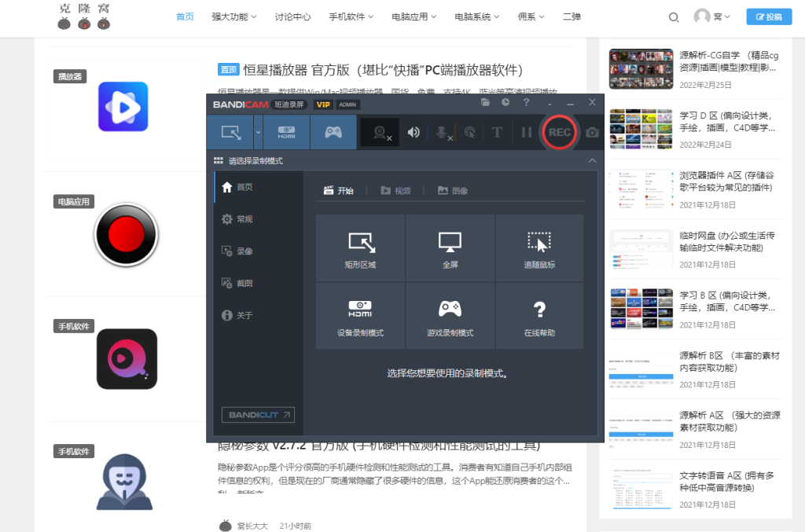Viewport: 805px width, 532px height.
Task: Toggle speaker sound icon in Bandicam toolbar
Action: [x=414, y=132]
